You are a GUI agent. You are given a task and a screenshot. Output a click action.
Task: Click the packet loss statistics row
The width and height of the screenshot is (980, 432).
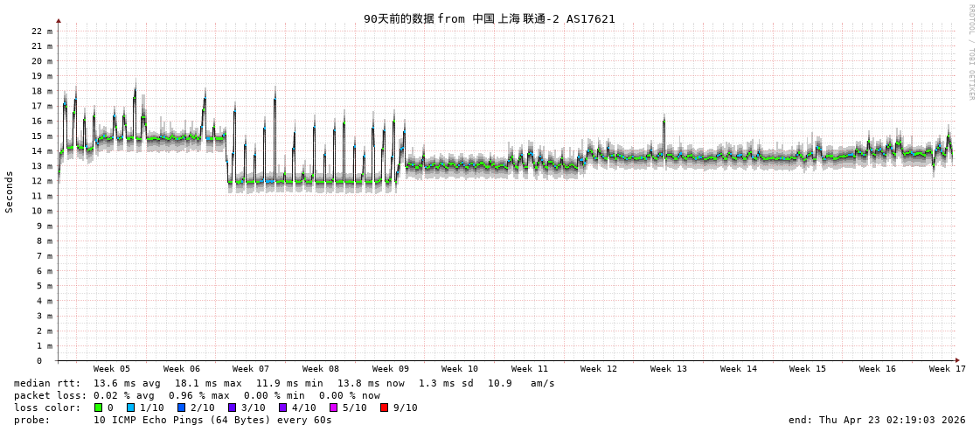coord(197,395)
